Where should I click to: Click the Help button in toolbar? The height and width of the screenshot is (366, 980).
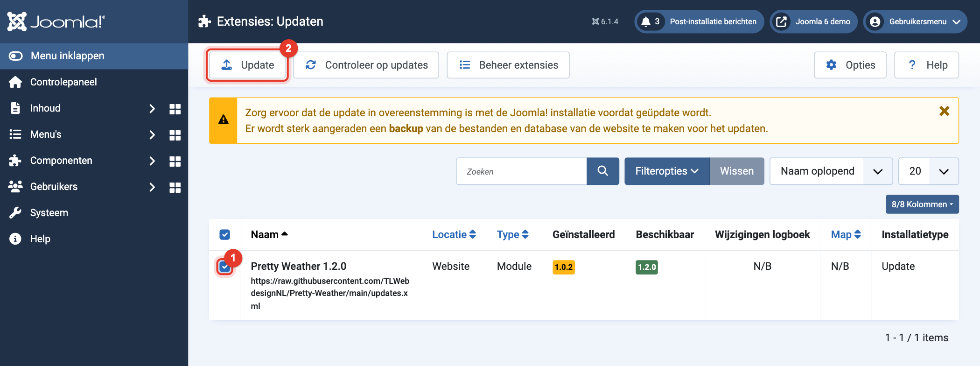click(x=927, y=65)
